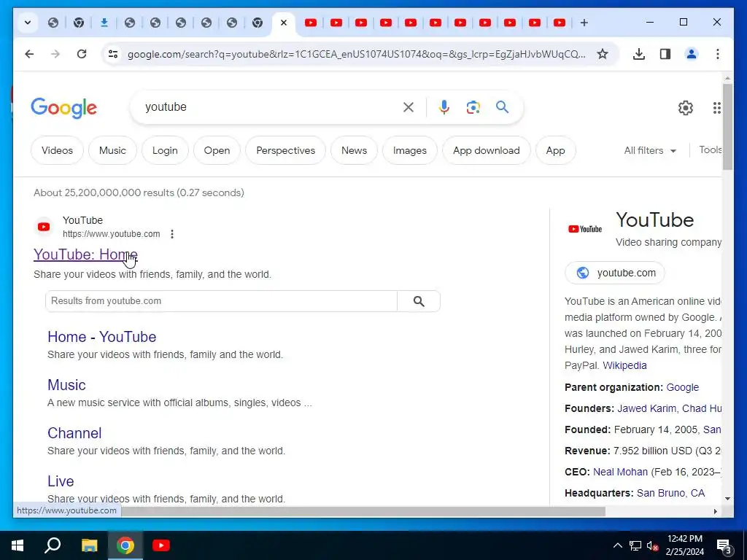Filter results by Videos
747x560 pixels.
pyautogui.click(x=57, y=150)
